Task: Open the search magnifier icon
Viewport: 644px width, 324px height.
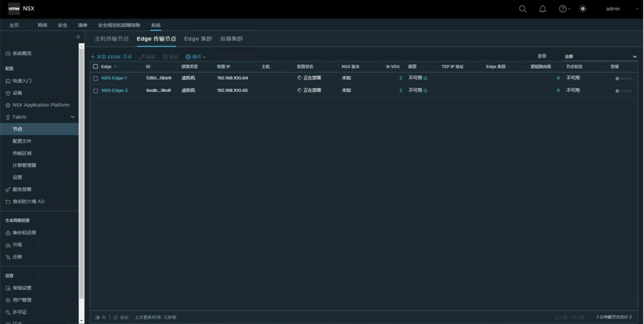Action: [x=522, y=9]
